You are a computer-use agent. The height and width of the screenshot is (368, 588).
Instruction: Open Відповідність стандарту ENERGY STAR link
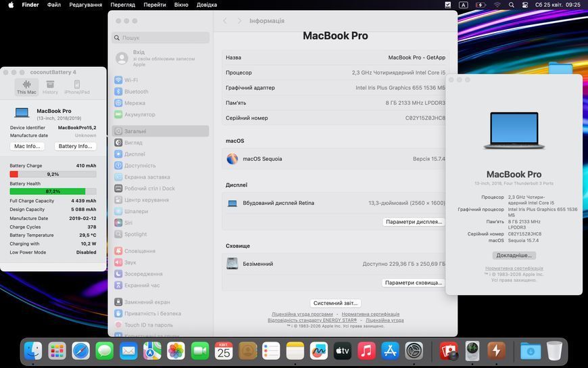[x=312, y=321]
